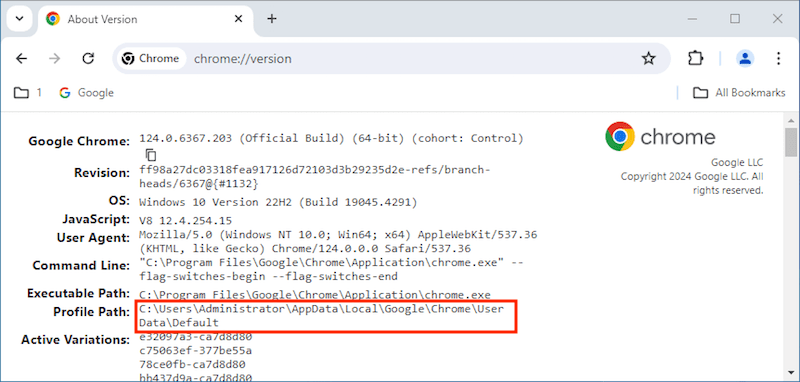Close the About Version tab
Image resolution: width=800 pixels, height=382 pixels.
click(238, 19)
